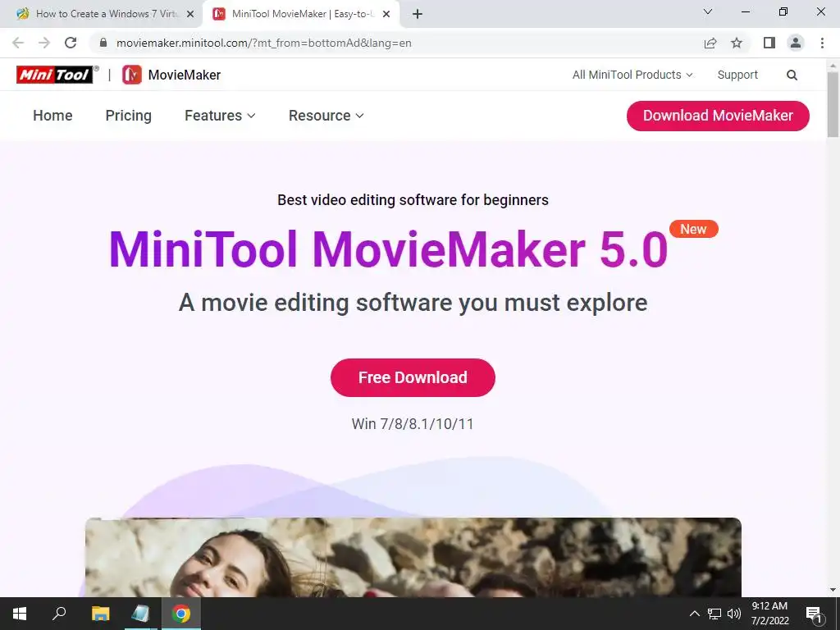Image resolution: width=840 pixels, height=630 pixels.
Task: Open the share page icon in the address bar
Action: pyautogui.click(x=710, y=43)
